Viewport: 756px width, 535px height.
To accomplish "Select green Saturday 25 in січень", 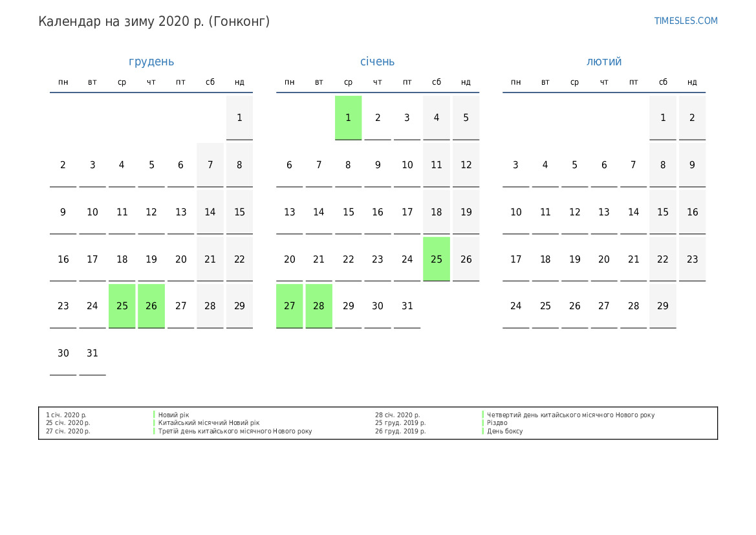I will [x=437, y=259].
